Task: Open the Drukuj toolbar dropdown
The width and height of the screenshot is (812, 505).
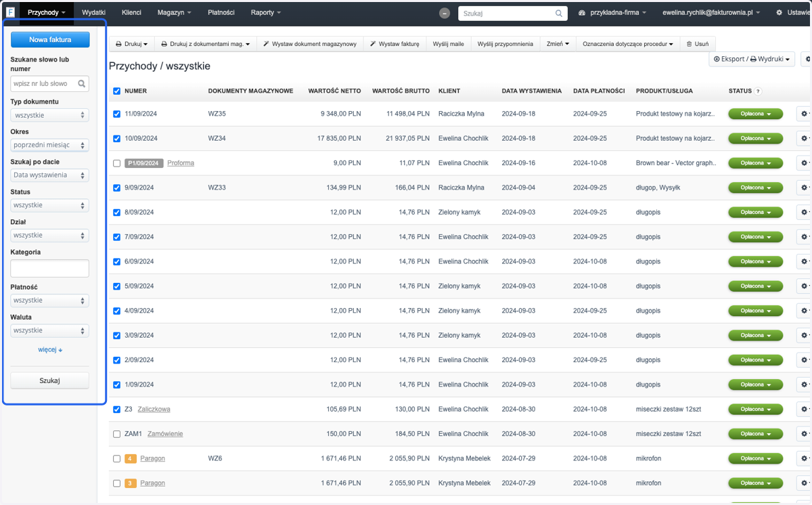Action: pos(131,44)
